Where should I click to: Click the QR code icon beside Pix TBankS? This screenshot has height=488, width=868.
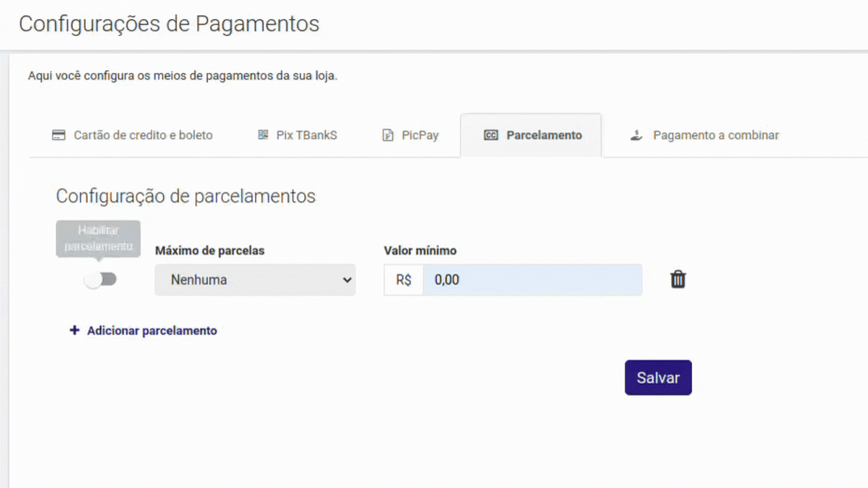(x=263, y=135)
